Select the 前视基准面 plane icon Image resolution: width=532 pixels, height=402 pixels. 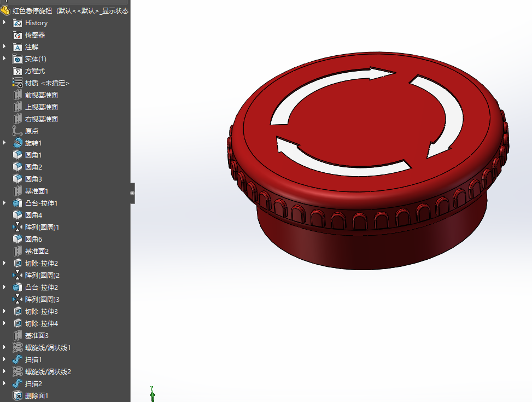point(17,95)
